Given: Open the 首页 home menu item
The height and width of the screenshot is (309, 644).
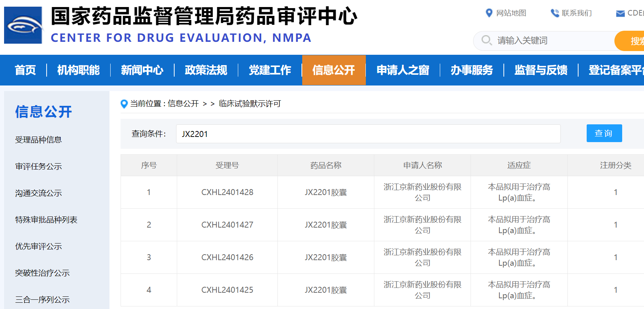Looking at the screenshot, I should pyautogui.click(x=25, y=70).
